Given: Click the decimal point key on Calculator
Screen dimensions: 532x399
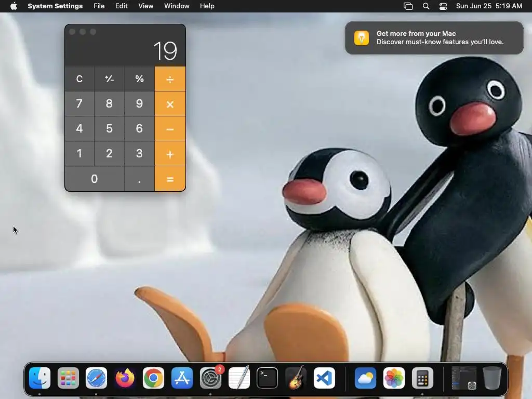Looking at the screenshot, I should pyautogui.click(x=139, y=179).
